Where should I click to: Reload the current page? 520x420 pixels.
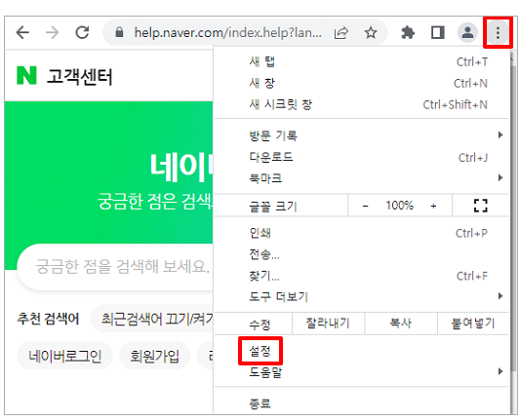(82, 32)
